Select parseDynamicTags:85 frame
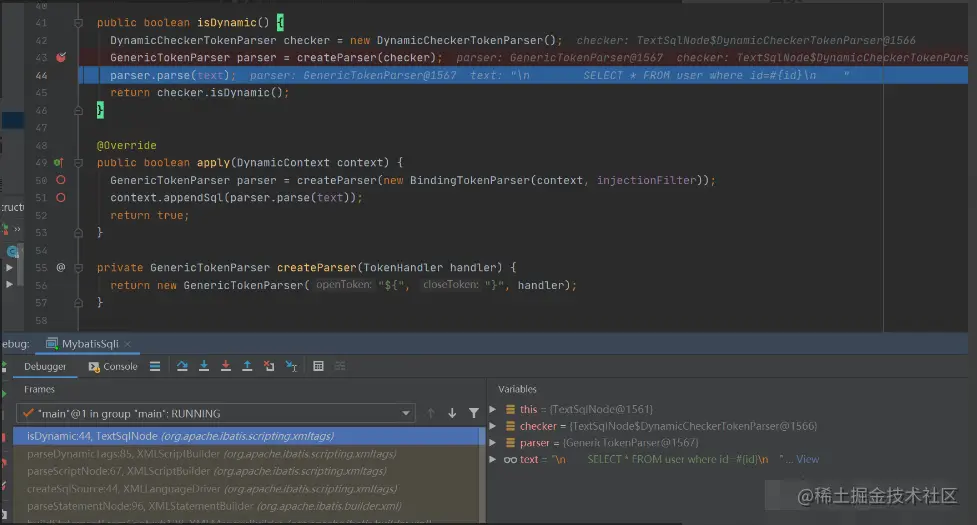This screenshot has width=977, height=525. pyautogui.click(x=249, y=454)
